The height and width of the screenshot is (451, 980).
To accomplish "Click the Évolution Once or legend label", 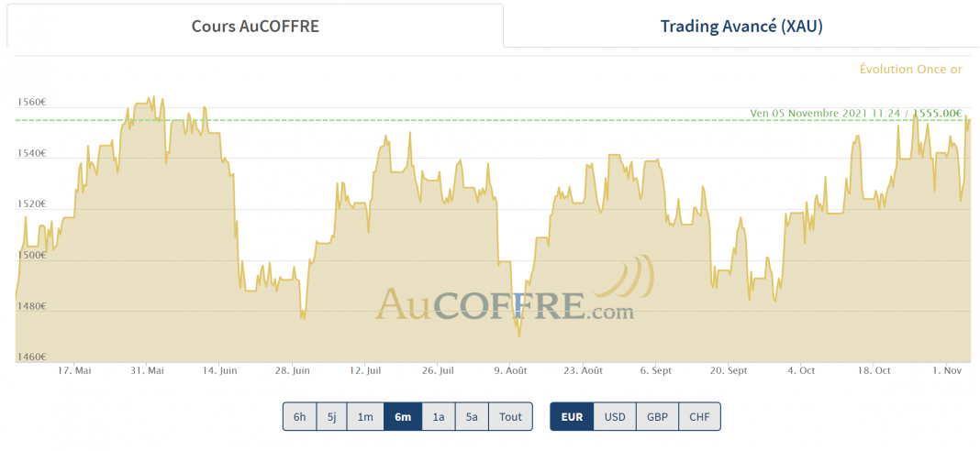I will click(x=910, y=69).
